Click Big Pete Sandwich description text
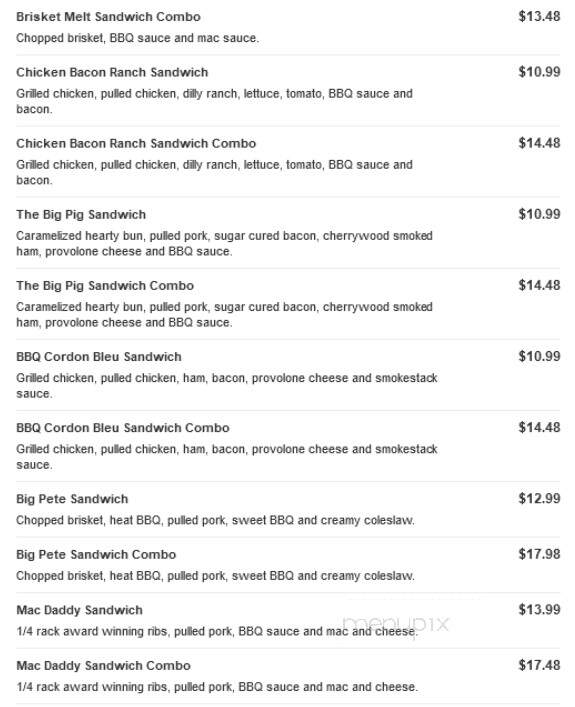The image size is (575, 707). 215,520
